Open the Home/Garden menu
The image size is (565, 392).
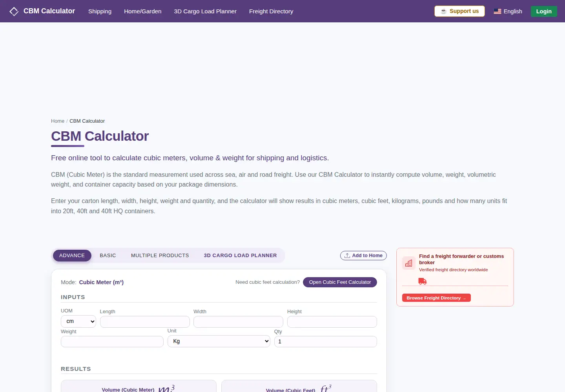coord(143,11)
